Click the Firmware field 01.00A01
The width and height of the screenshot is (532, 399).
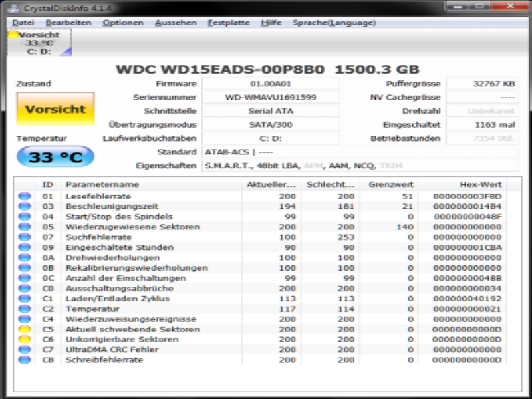tap(271, 84)
